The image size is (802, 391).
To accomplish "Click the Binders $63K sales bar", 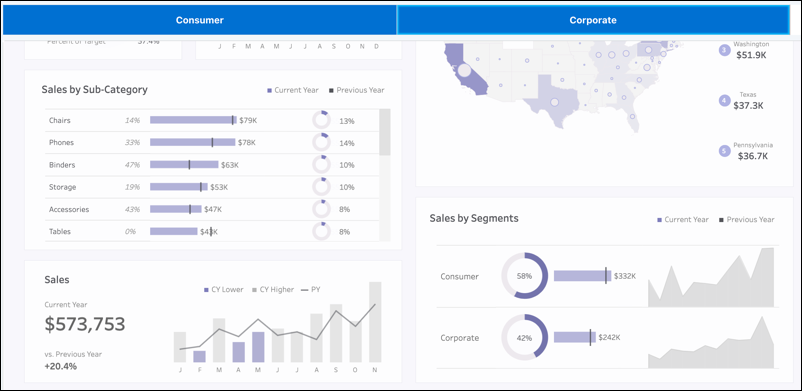I will (184, 165).
